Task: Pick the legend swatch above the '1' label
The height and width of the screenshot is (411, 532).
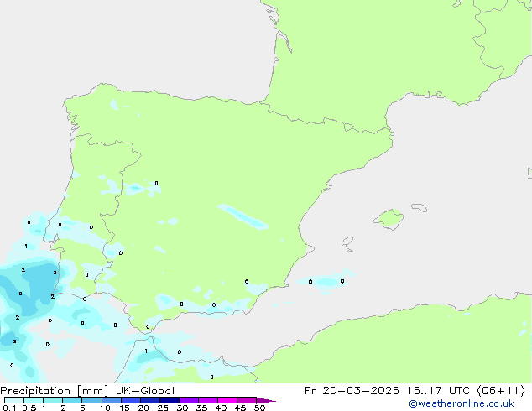Action: (53, 400)
